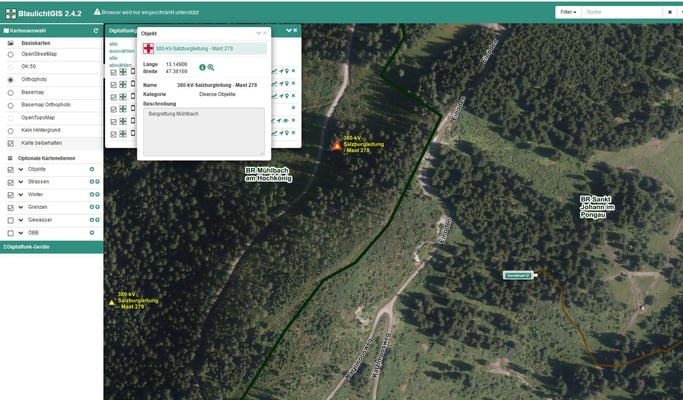Click the Mast 278 triangle marker on map
Image resolution: width=683 pixels, height=400 pixels.
click(337, 146)
